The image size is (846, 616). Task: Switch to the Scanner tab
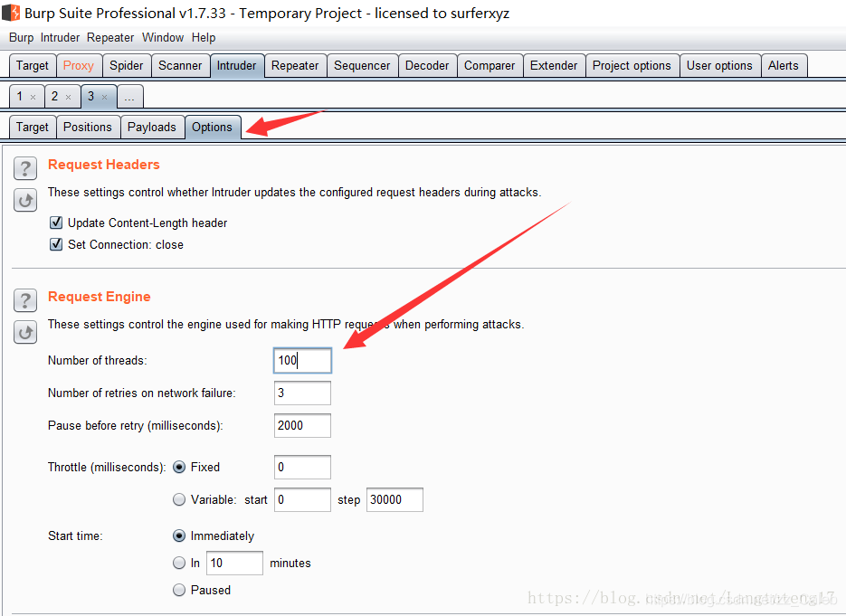[180, 66]
